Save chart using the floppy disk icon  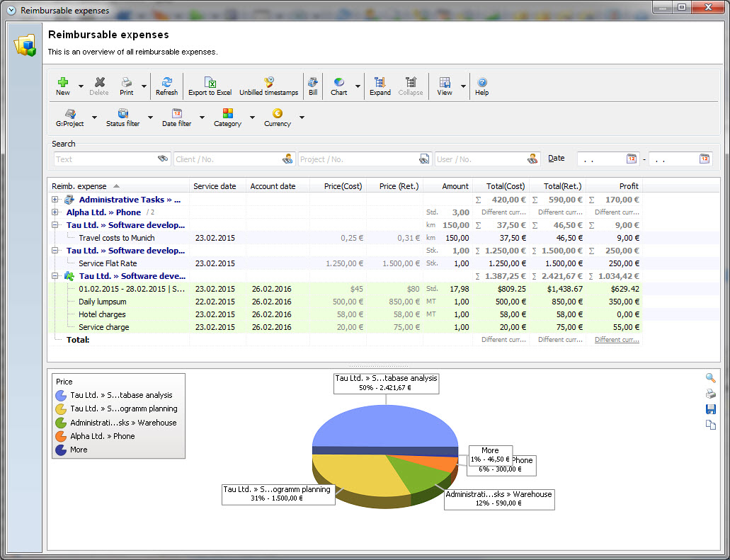710,409
